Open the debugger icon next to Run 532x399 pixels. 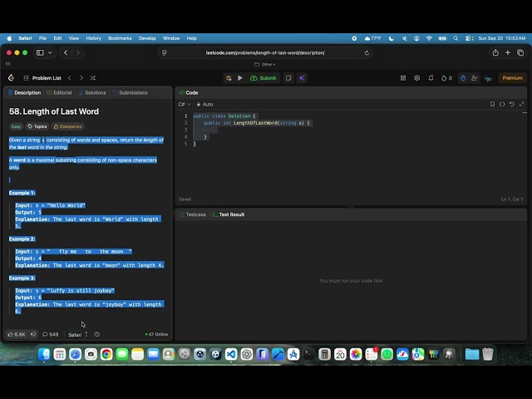point(229,78)
